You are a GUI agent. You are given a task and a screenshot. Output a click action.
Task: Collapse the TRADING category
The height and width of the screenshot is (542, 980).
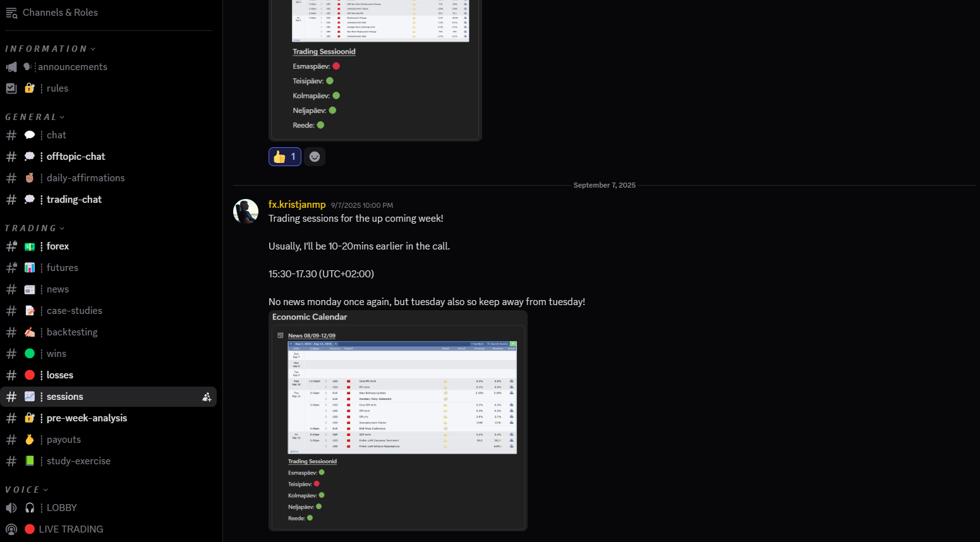click(35, 228)
